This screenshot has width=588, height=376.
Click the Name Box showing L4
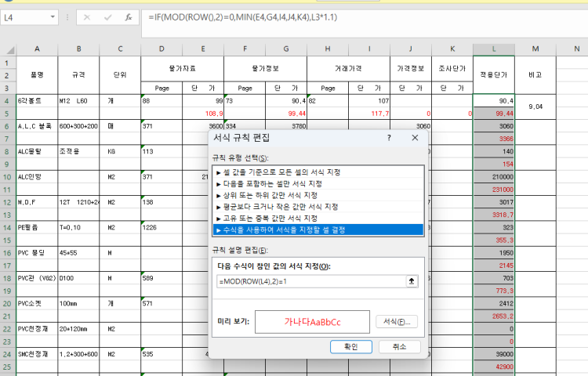[x=26, y=17]
